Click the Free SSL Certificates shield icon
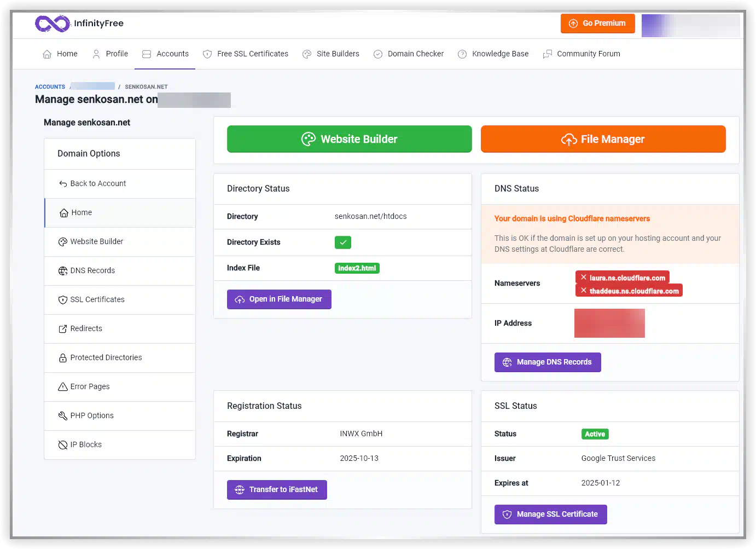This screenshot has height=549, width=756. tap(207, 54)
